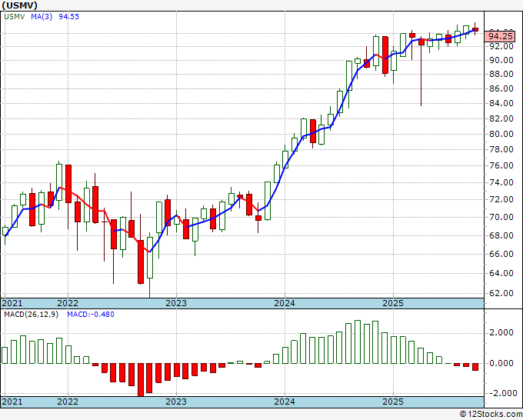Image resolution: width=523 pixels, height=420 pixels.
Task: Click the final red candle beside the 94.25 tag
Action: 475,30
